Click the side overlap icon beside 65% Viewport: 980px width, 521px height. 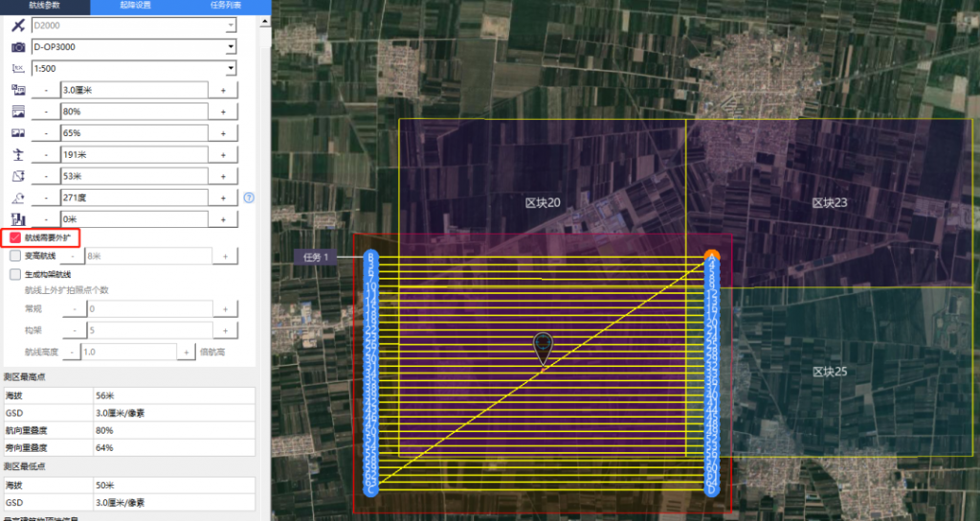18,133
